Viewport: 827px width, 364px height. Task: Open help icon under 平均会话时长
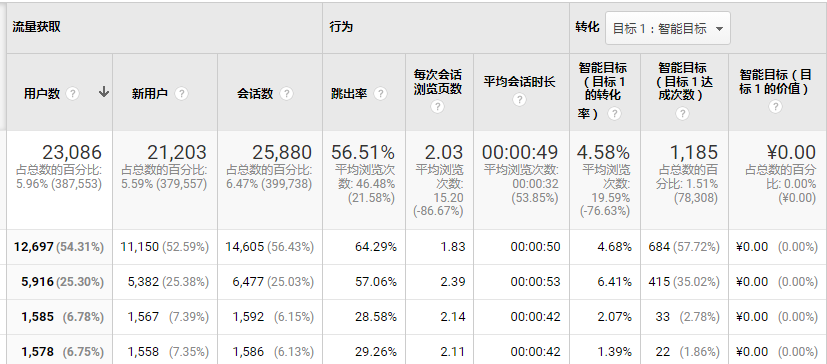520,100
